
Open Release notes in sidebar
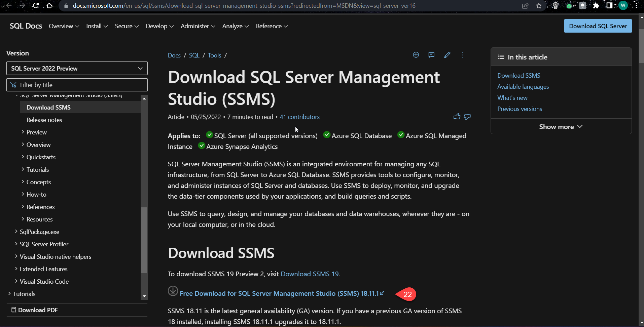[44, 120]
